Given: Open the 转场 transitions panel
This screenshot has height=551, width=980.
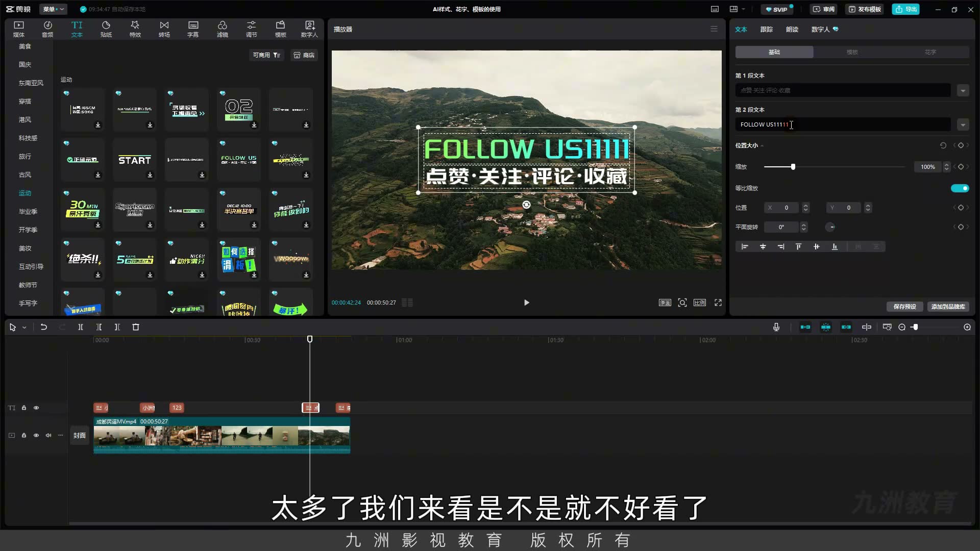Looking at the screenshot, I should [x=164, y=29].
